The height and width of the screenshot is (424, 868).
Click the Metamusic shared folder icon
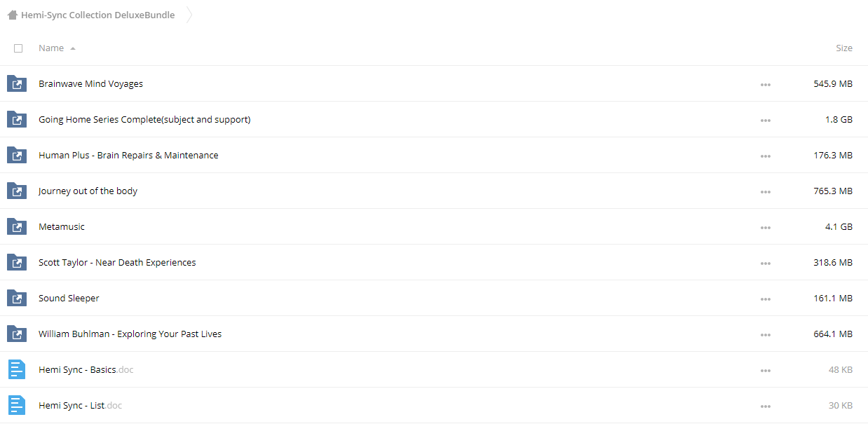(17, 226)
